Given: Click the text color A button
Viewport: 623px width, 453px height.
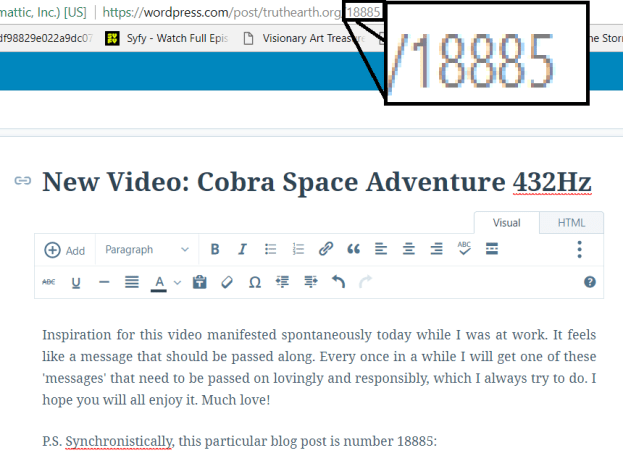Looking at the screenshot, I should [159, 283].
